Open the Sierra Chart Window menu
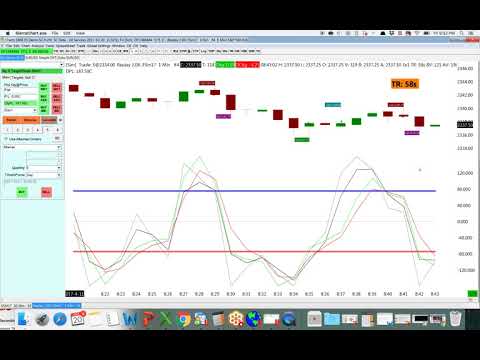 tap(119, 46)
